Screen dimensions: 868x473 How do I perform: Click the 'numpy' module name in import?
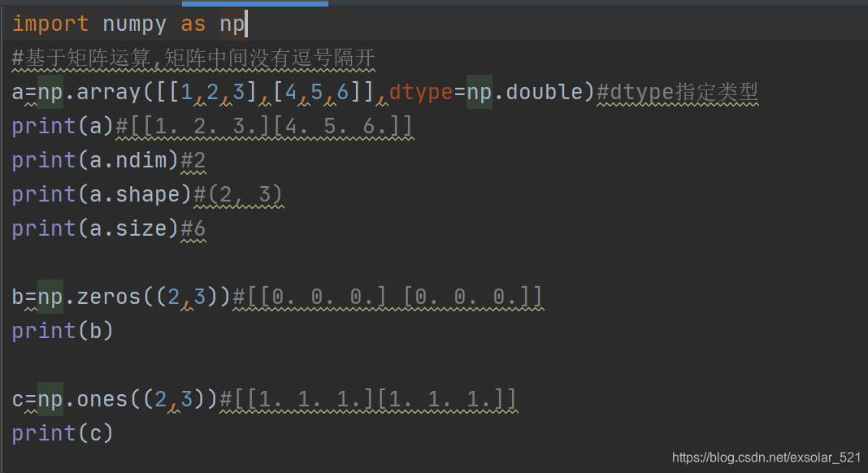click(135, 24)
